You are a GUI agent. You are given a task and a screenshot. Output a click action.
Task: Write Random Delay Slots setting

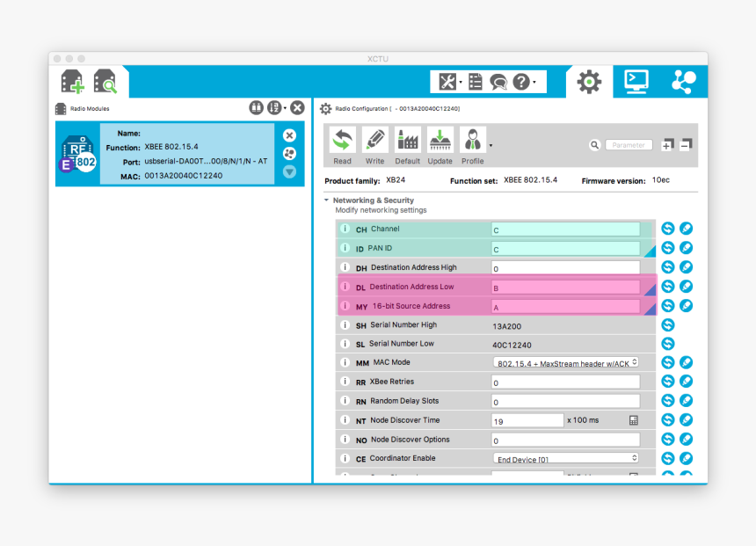pyautogui.click(x=686, y=400)
